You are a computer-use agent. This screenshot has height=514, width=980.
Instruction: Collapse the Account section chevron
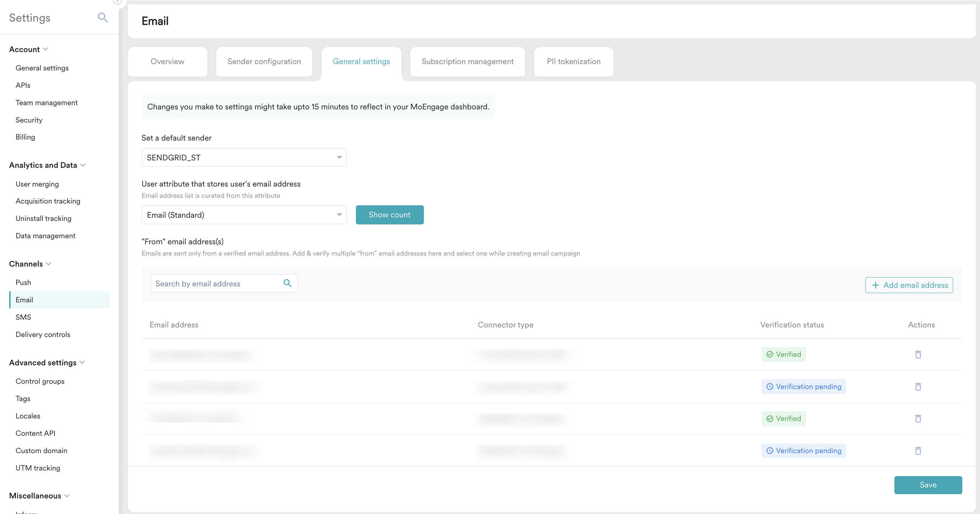coord(46,49)
